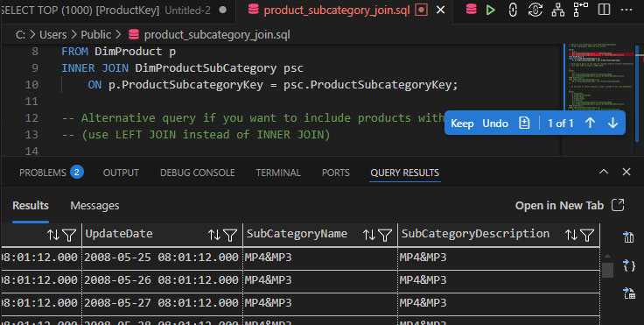Image resolution: width=644 pixels, height=325 pixels.
Task: Click the Save as Excel grid icon
Action: [629, 293]
